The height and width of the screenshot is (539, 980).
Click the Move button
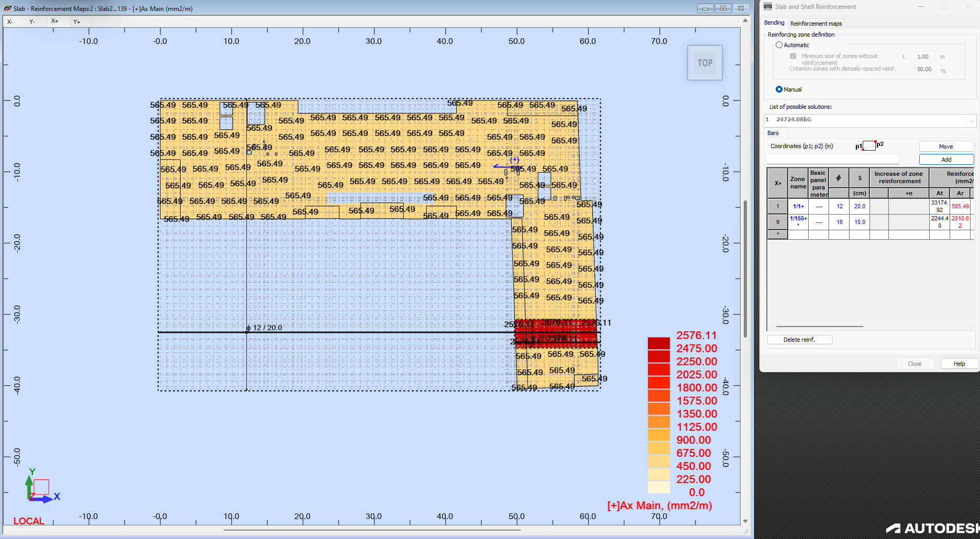click(946, 146)
